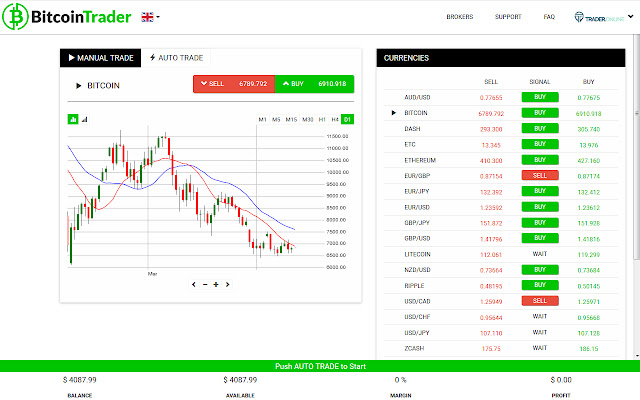Click the $ 4087.99 balance value

click(x=80, y=380)
